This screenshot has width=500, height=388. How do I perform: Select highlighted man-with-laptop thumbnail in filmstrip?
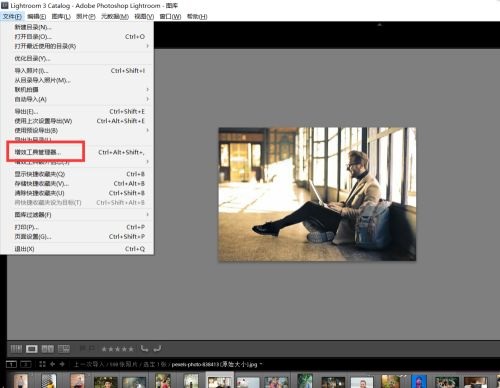pyautogui.click(x=219, y=381)
